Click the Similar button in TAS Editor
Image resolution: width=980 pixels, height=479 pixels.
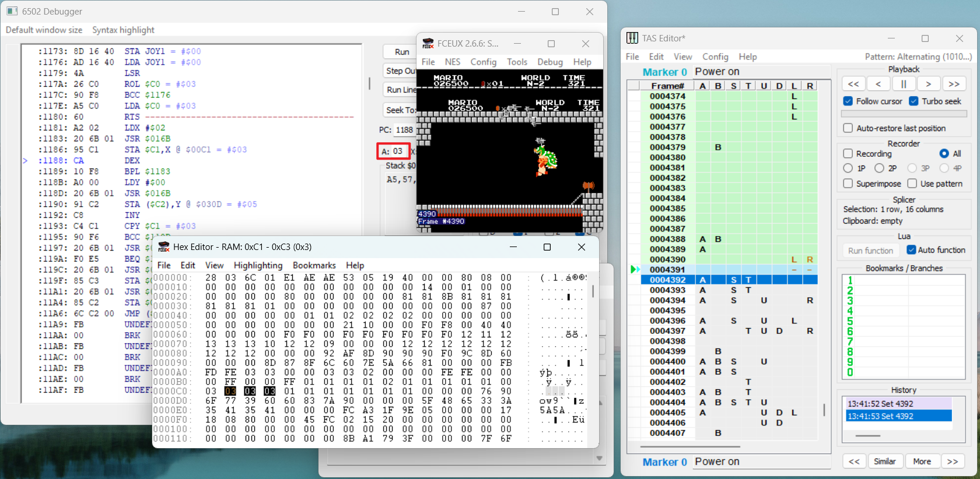point(885,462)
